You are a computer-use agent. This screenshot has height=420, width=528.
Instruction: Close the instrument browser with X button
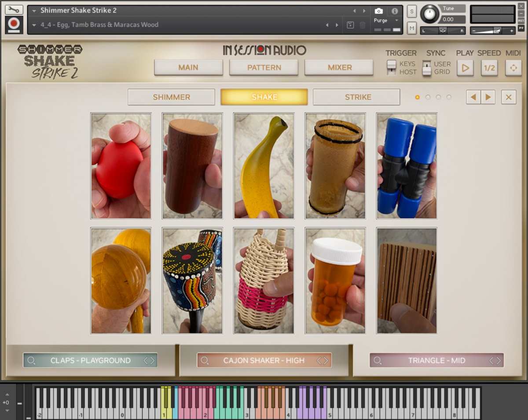click(x=509, y=97)
